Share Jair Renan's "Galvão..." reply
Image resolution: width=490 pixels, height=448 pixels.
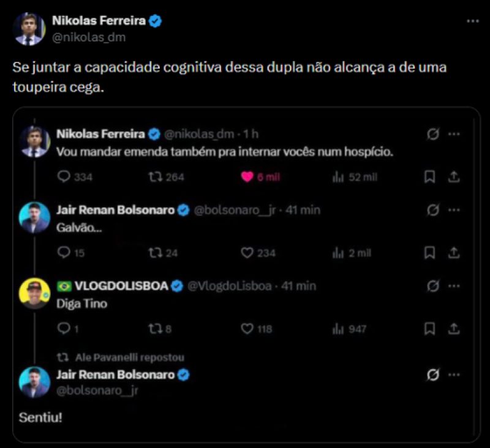pos(454,252)
